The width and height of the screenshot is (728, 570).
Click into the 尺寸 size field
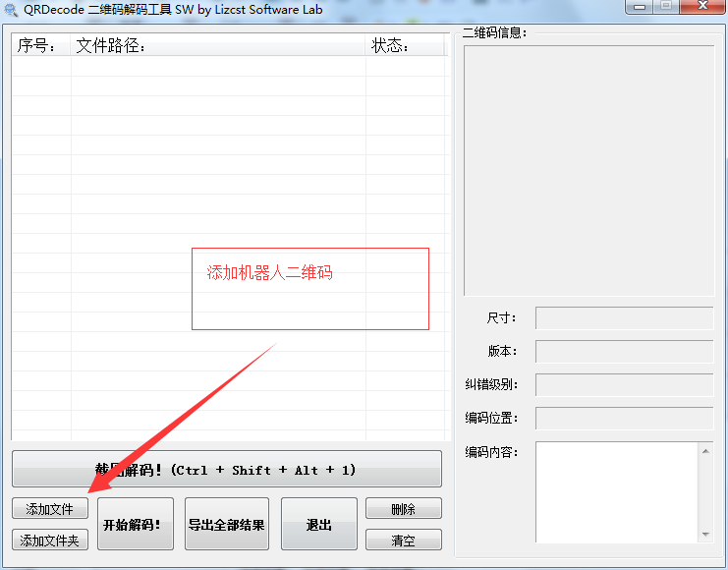pyautogui.click(x=624, y=318)
